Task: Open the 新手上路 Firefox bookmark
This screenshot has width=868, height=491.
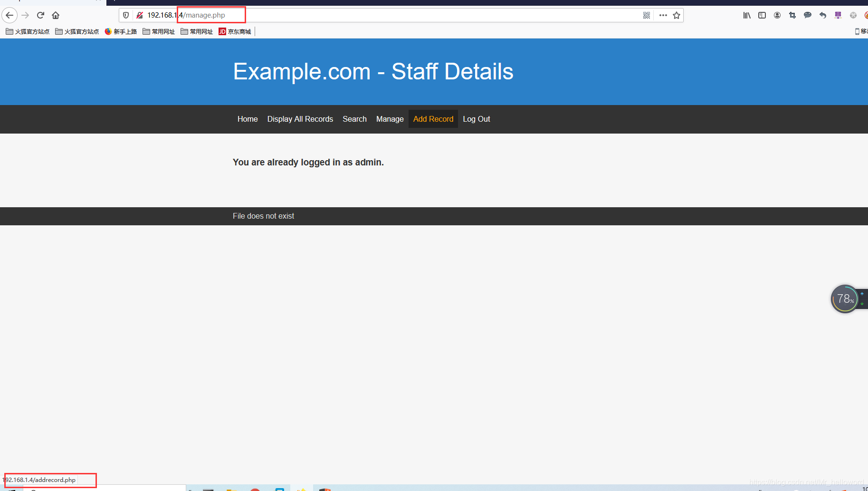Action: tap(121, 31)
